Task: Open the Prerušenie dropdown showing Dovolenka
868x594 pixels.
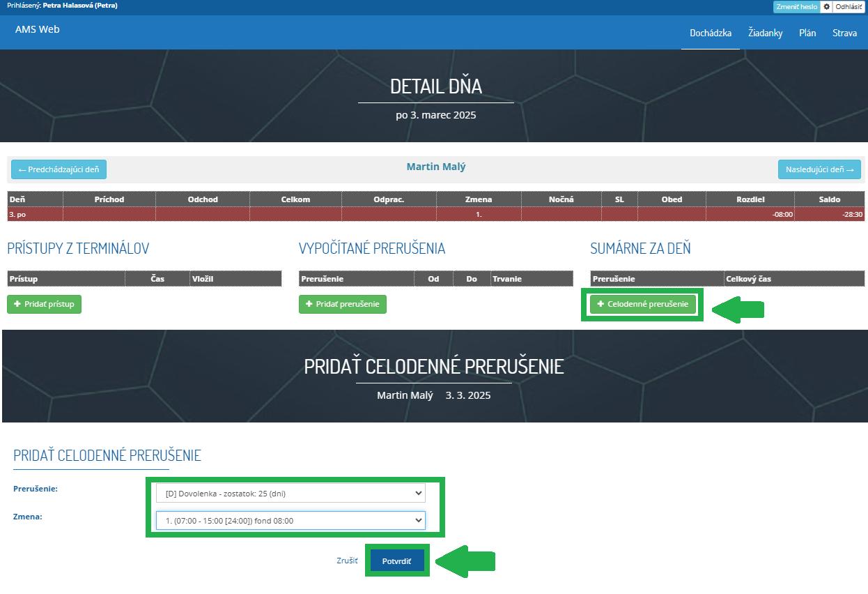Action: [290, 493]
